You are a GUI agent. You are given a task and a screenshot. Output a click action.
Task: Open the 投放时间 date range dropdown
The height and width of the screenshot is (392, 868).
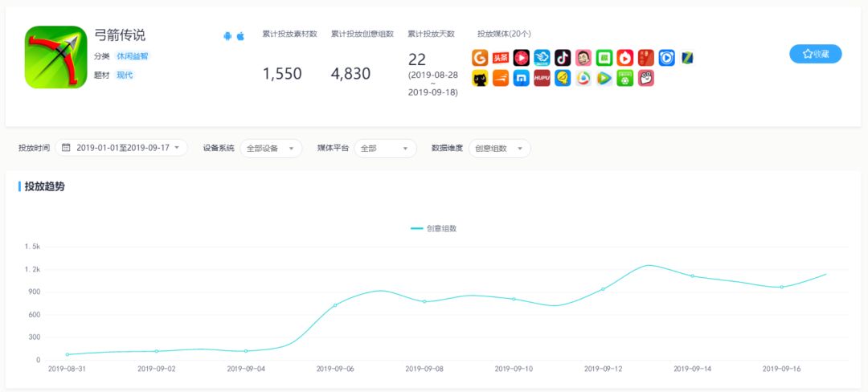121,148
